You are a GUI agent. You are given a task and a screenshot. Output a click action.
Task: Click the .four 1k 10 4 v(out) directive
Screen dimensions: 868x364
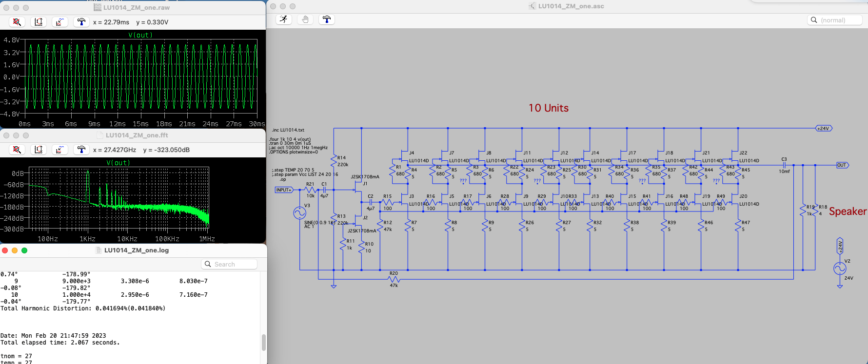click(290, 139)
